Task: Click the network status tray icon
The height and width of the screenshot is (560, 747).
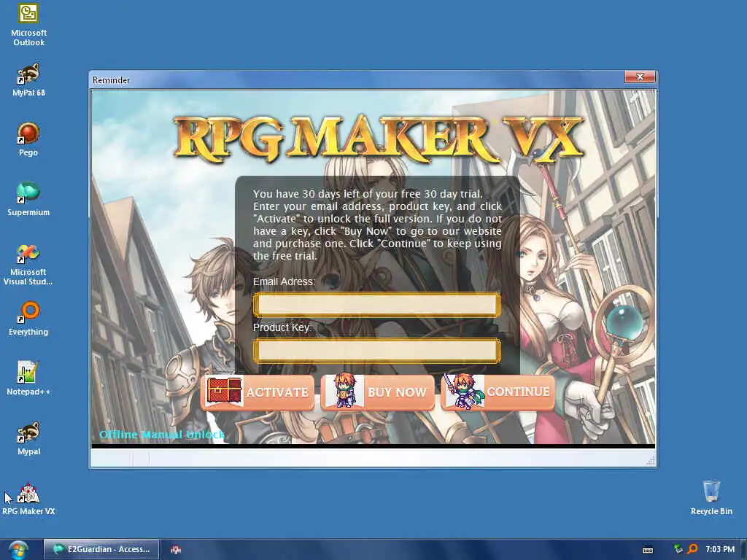Action: tap(678, 549)
